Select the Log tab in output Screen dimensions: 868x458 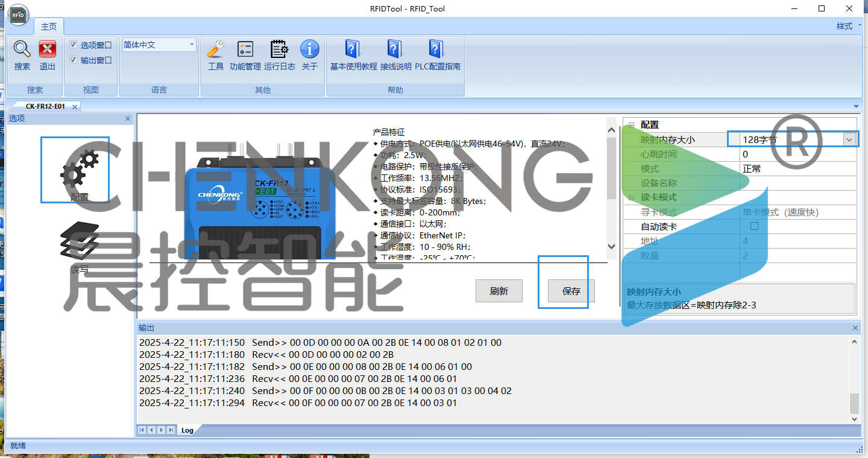click(x=187, y=430)
